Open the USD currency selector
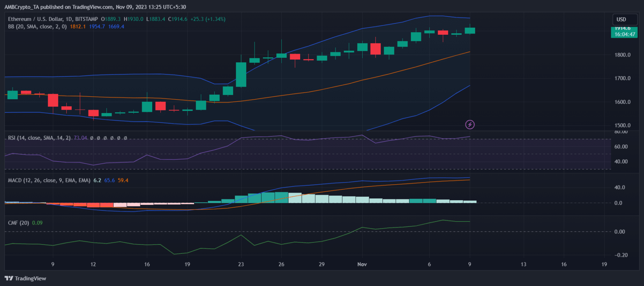This screenshot has height=286, width=644. pyautogui.click(x=621, y=19)
